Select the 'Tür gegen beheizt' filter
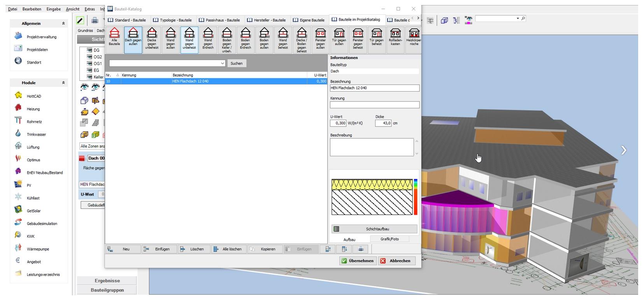 tap(377, 40)
